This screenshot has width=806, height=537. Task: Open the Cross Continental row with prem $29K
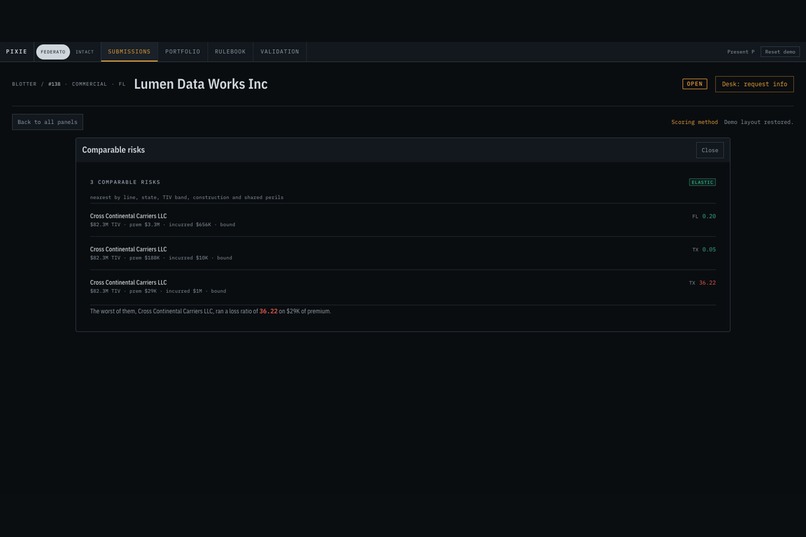click(402, 287)
